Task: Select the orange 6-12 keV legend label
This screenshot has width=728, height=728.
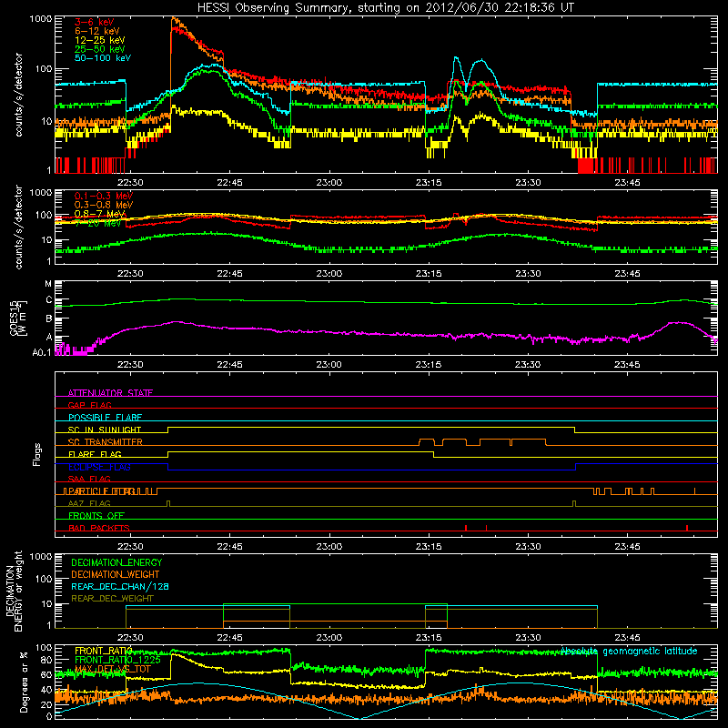Action: (x=96, y=31)
